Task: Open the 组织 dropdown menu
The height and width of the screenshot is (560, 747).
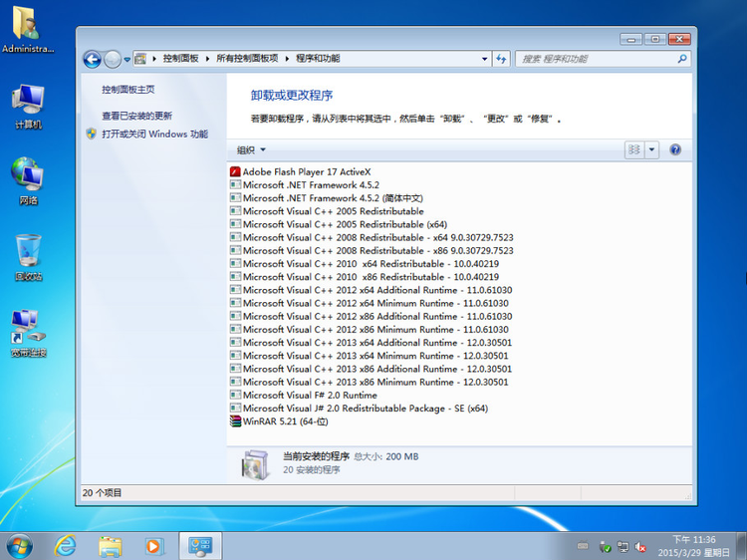Action: 251,150
